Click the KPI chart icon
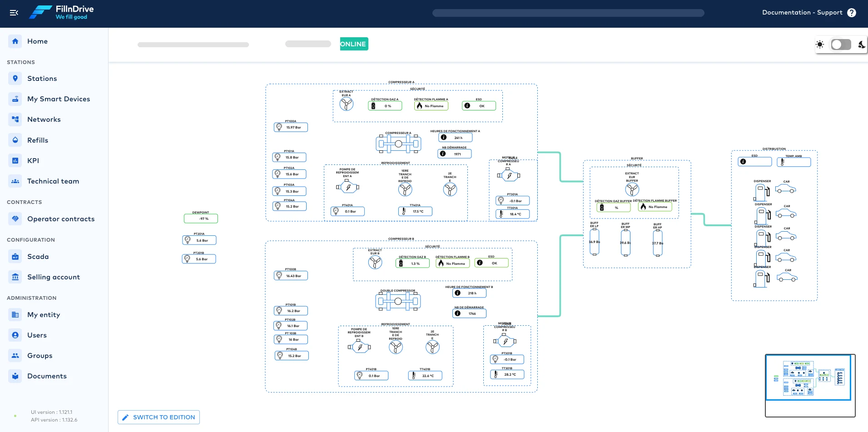This screenshot has width=868, height=432. click(x=15, y=160)
